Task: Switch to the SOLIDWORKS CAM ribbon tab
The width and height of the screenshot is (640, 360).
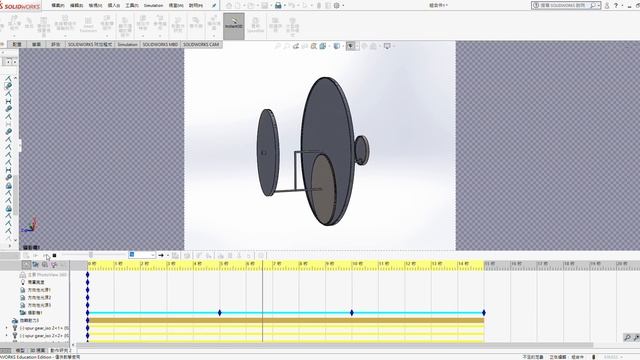Action: tap(201, 44)
